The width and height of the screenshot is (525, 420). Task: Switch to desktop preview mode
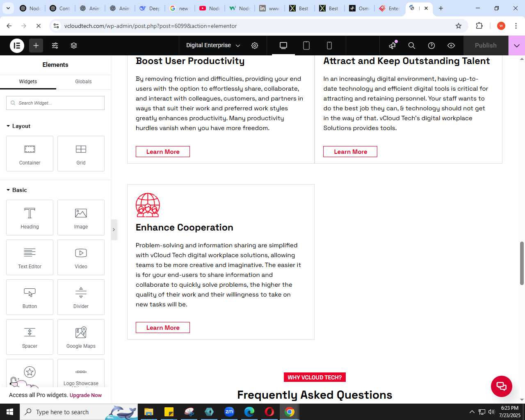coord(283,46)
